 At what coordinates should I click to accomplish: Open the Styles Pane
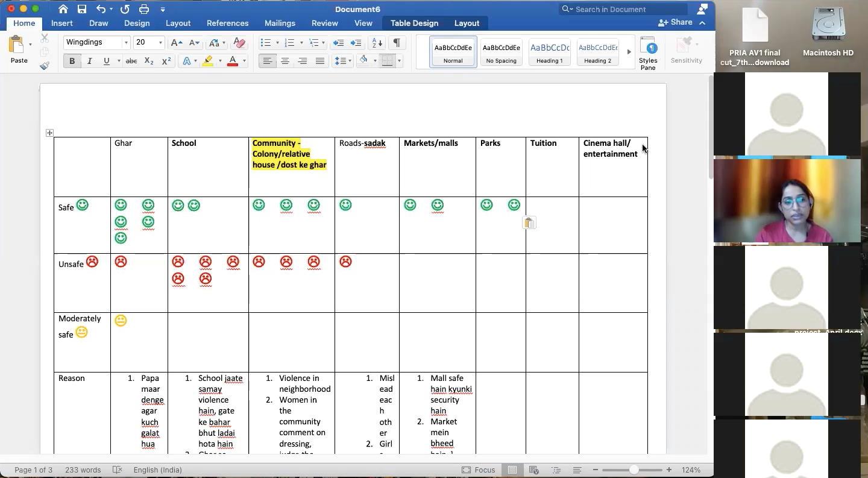(x=648, y=52)
